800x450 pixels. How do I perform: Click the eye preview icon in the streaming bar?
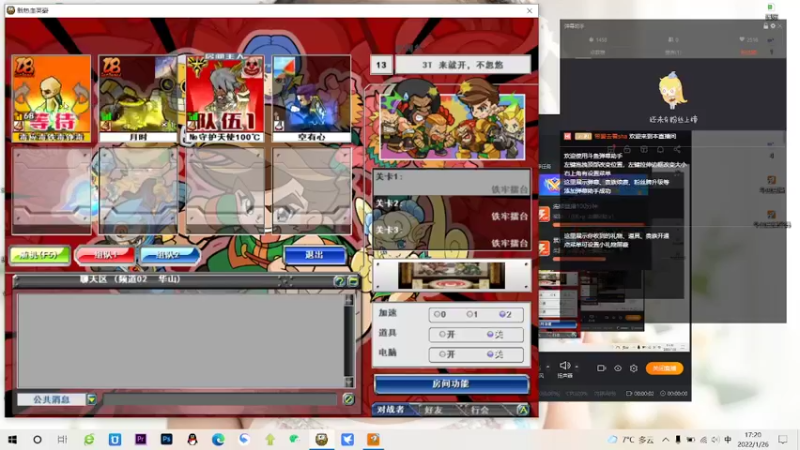coord(618,368)
